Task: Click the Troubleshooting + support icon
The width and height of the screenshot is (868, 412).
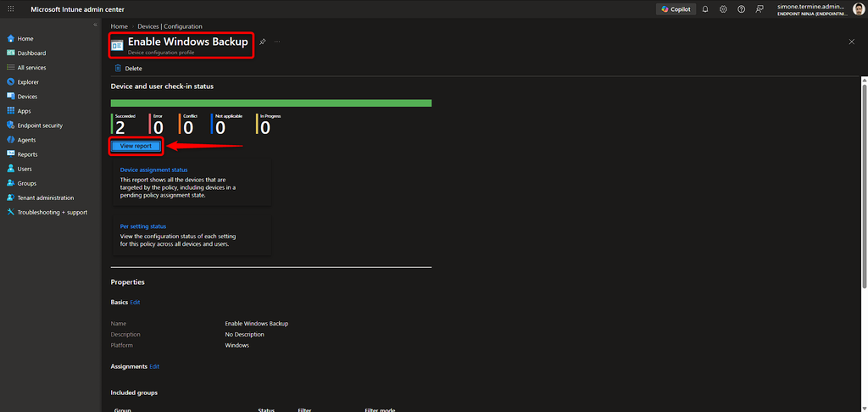Action: [x=10, y=212]
